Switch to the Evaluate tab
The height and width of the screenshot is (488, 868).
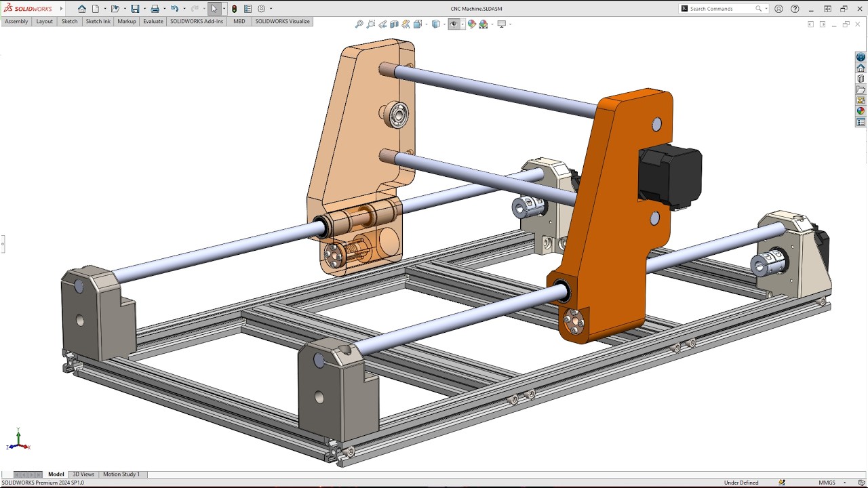click(153, 22)
